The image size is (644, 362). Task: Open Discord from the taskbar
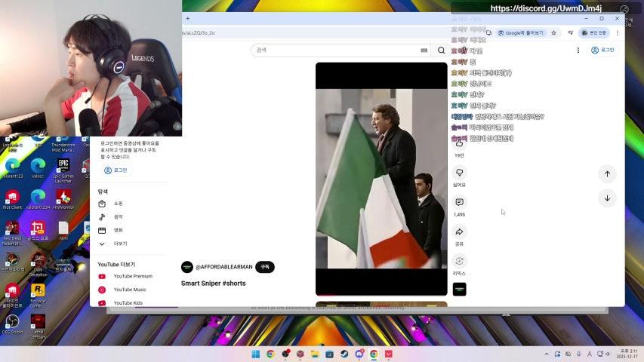point(359,354)
